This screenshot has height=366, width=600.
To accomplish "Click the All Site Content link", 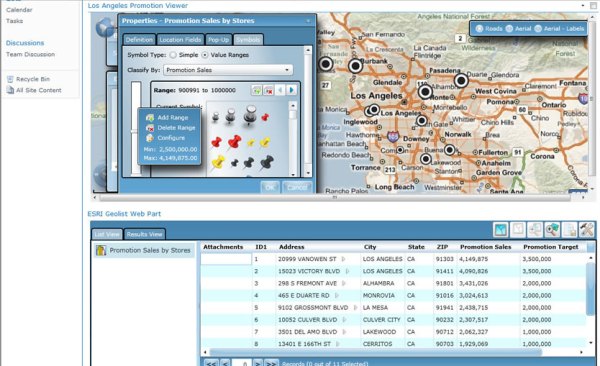I will (x=38, y=90).
